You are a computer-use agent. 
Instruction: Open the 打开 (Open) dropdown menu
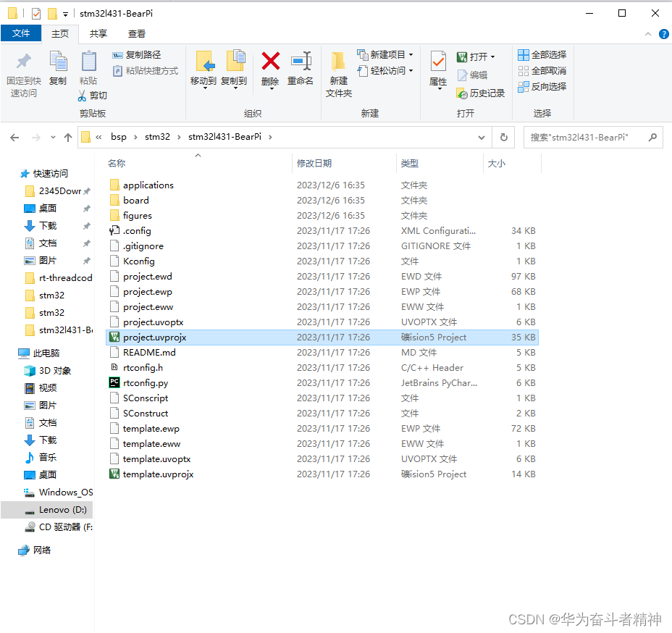(x=492, y=55)
